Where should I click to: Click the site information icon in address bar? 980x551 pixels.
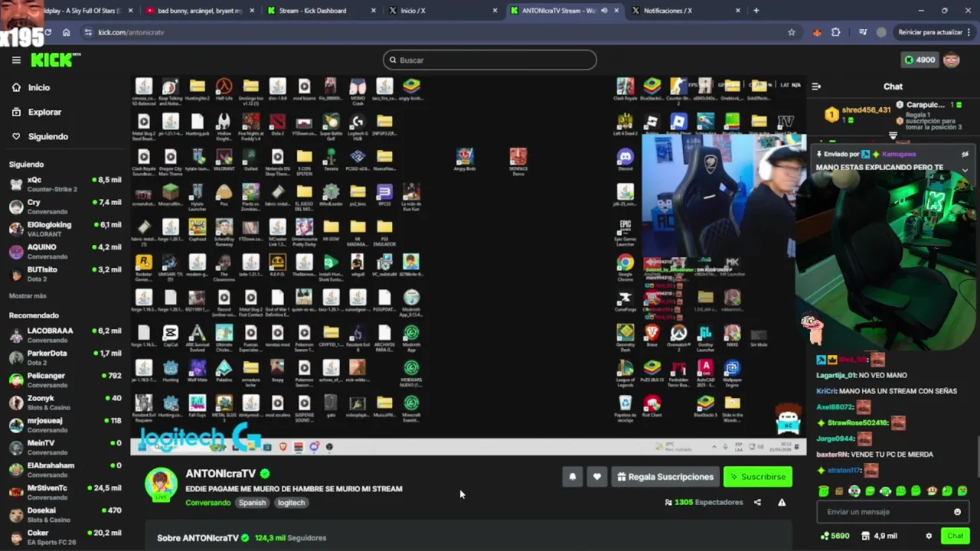tap(88, 32)
